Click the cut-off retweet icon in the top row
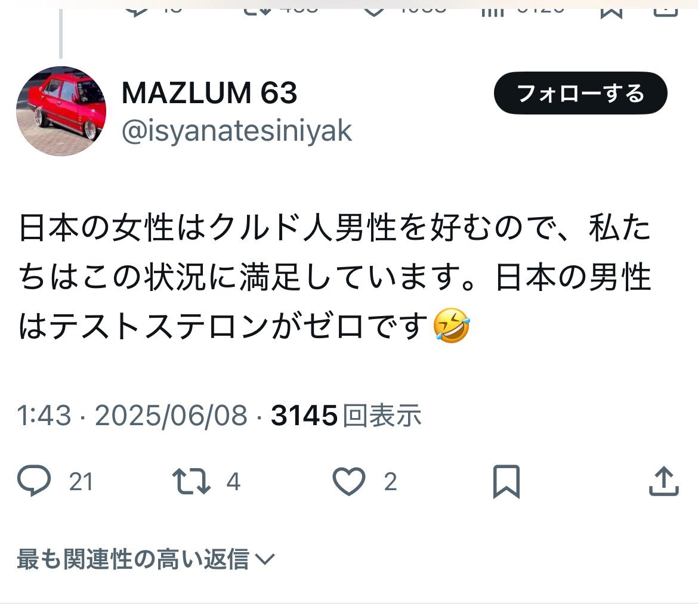The height and width of the screenshot is (616, 698). [x=257, y=9]
